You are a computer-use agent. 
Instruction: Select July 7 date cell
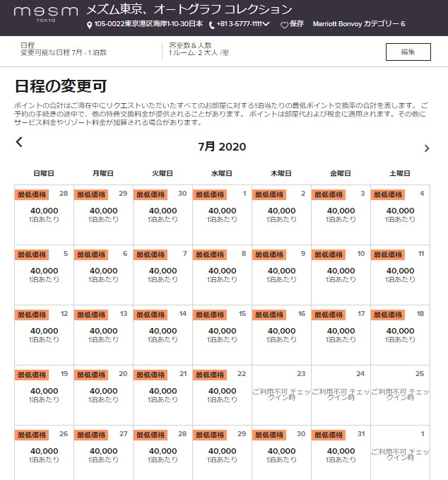(163, 275)
